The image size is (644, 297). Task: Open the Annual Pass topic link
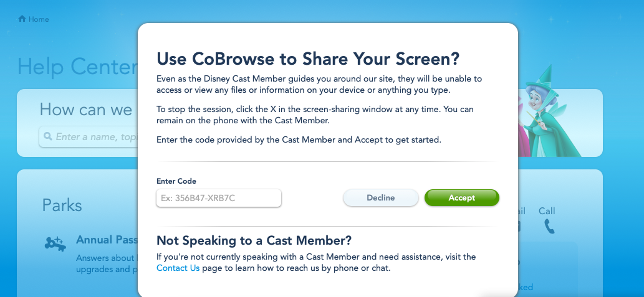pos(103,240)
